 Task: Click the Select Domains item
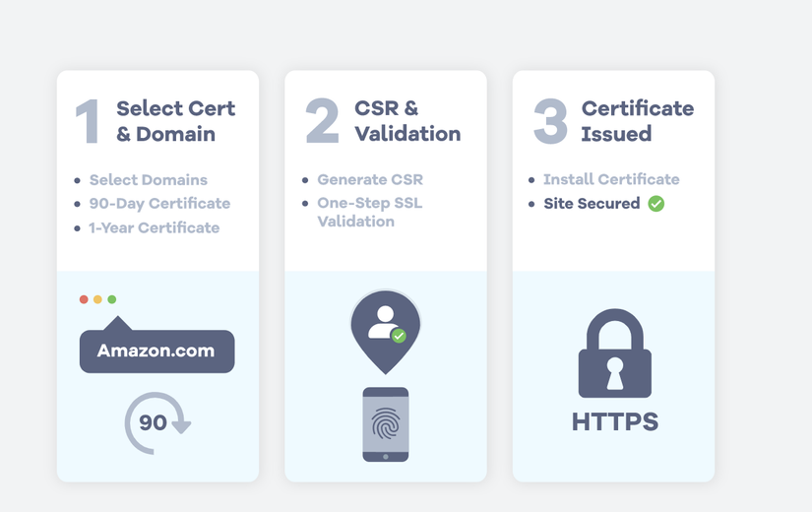tap(149, 180)
